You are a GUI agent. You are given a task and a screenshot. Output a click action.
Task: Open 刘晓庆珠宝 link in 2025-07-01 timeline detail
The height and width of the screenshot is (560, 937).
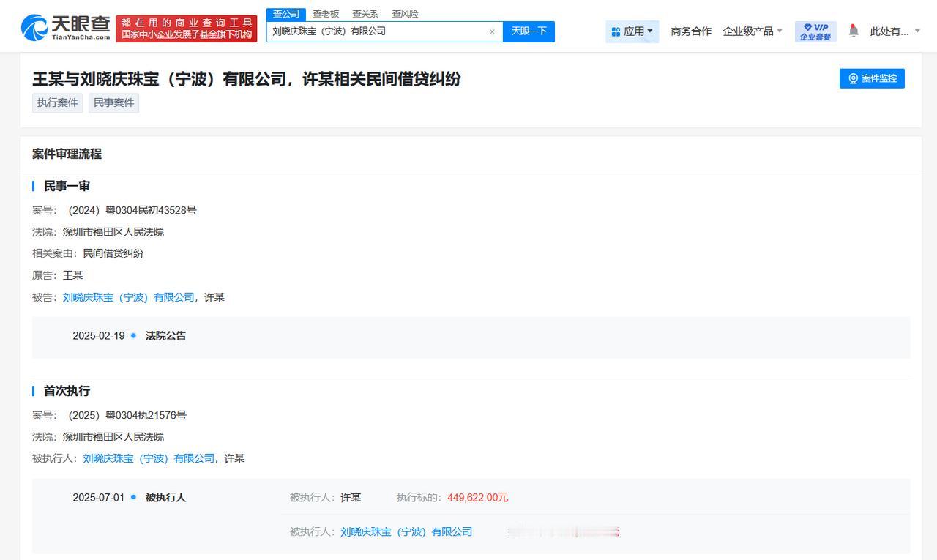pos(406,532)
